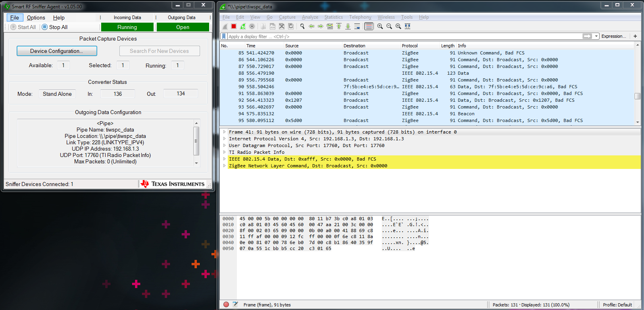Stop the running capture with red square icon

[x=234, y=26]
